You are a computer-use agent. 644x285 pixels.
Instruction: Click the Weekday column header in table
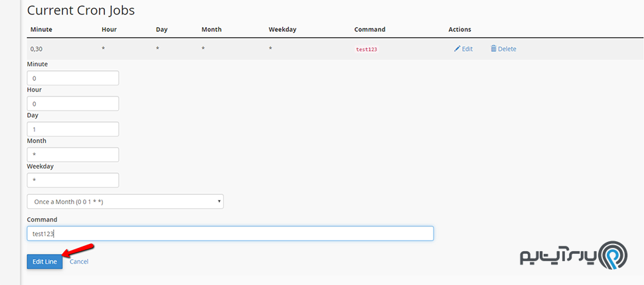[x=283, y=30]
